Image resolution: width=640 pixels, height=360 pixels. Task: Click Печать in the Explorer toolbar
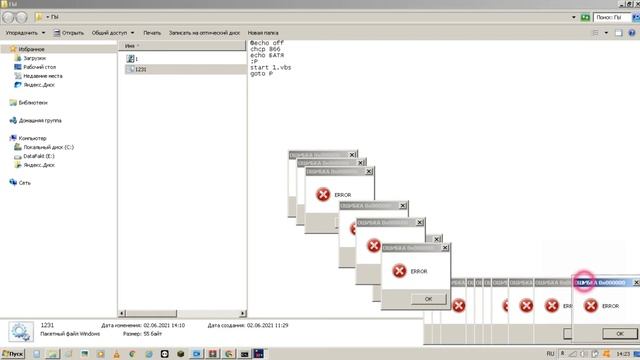tap(152, 33)
